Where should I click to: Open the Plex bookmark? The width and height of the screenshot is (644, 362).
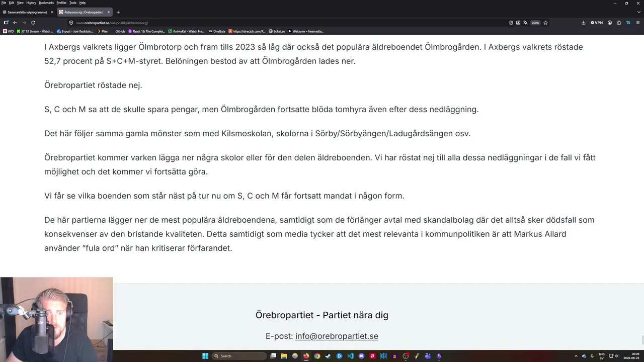[103, 31]
